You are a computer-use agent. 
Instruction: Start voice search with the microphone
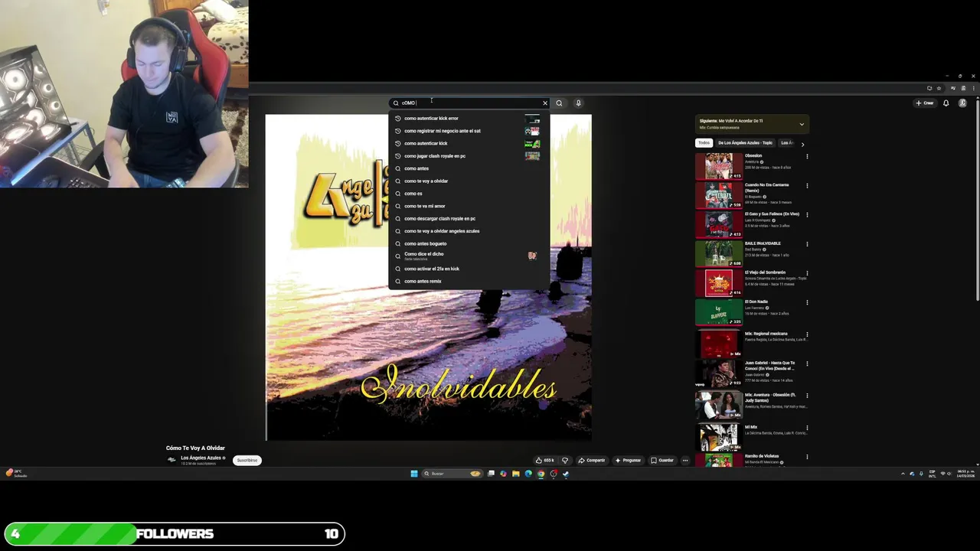pos(578,103)
